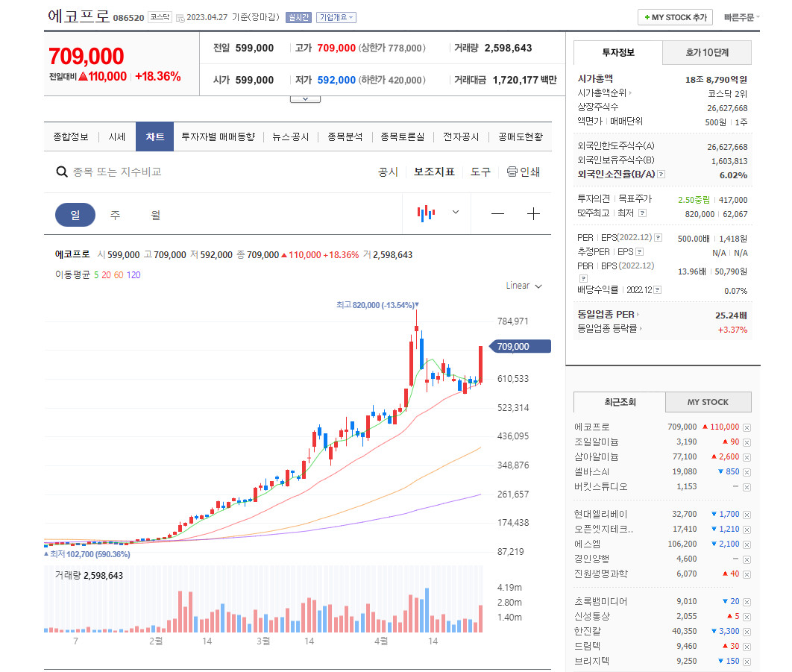
Task: Remove 경인양행 from recent list
Action: (747, 559)
